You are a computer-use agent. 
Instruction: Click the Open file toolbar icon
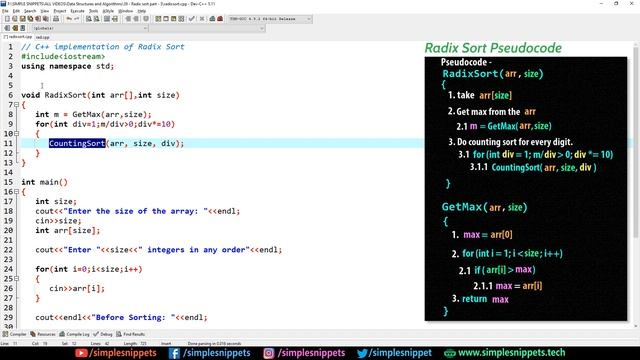point(15,19)
